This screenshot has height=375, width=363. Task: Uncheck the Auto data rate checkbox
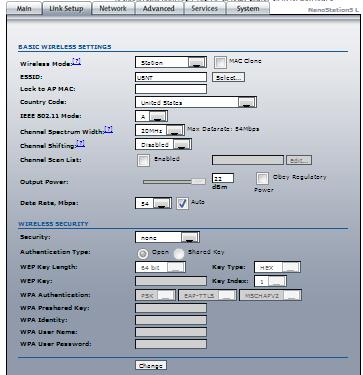(182, 203)
